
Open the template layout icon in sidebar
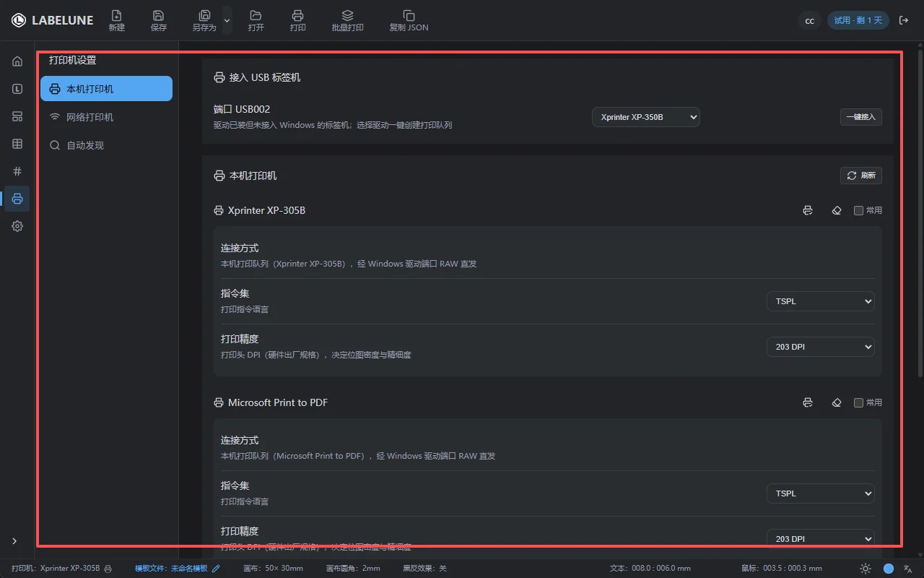click(17, 116)
